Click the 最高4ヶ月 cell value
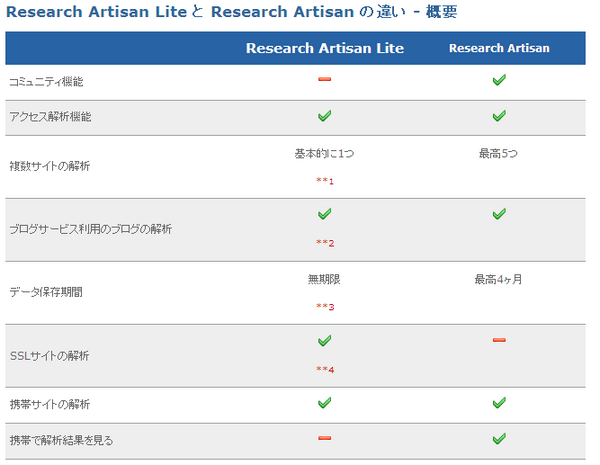The image size is (600, 465). pos(498,279)
